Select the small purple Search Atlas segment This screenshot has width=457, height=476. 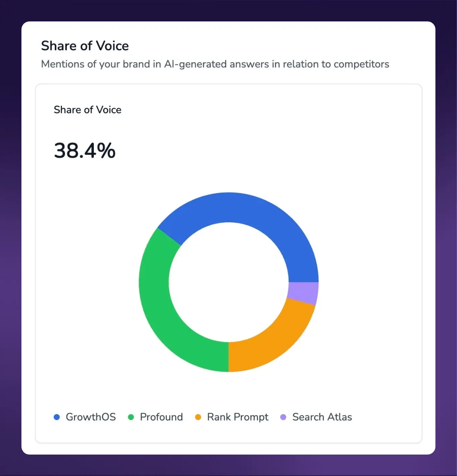303,293
